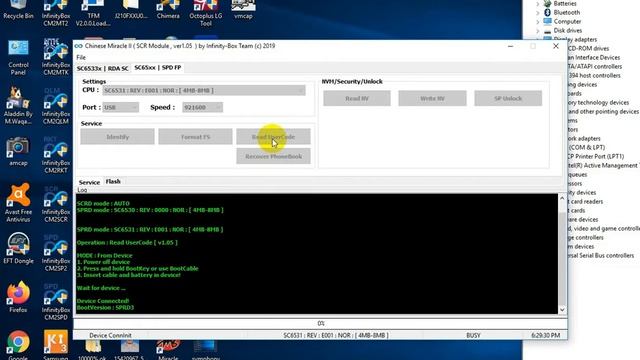This screenshot has width=640, height=360.
Task: Select Mice and other pointing devices entry
Action: pos(604,111)
